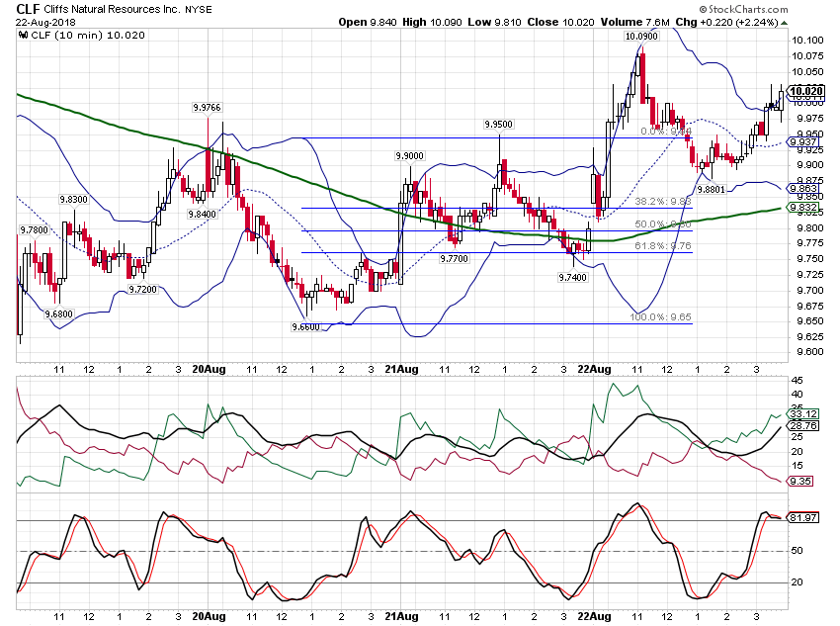
Task: Click the 10.0900 peak price label
Action: [x=641, y=37]
